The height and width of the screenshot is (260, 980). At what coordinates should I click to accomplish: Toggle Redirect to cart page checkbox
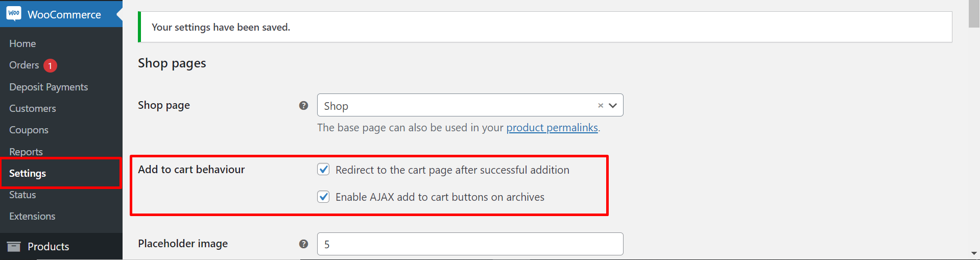(x=323, y=169)
